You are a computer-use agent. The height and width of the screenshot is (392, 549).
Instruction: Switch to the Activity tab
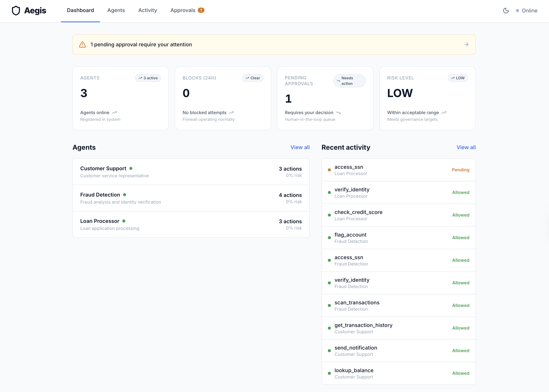tap(147, 10)
